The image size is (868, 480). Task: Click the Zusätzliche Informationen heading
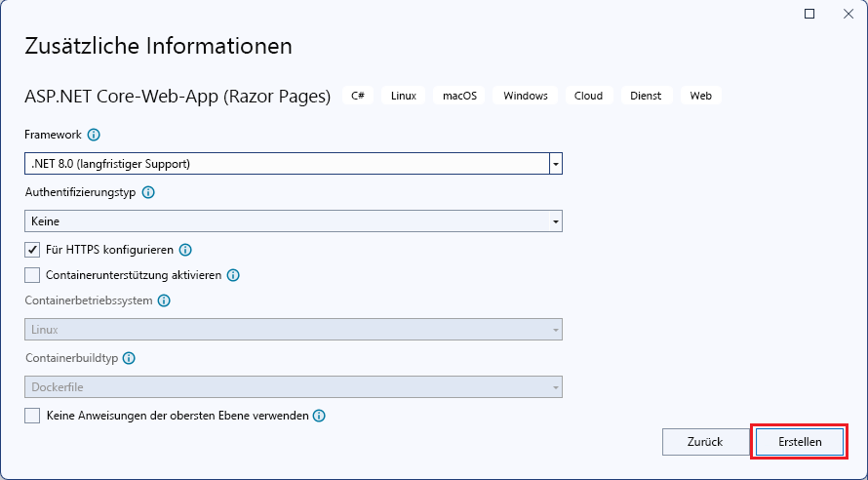click(x=158, y=46)
